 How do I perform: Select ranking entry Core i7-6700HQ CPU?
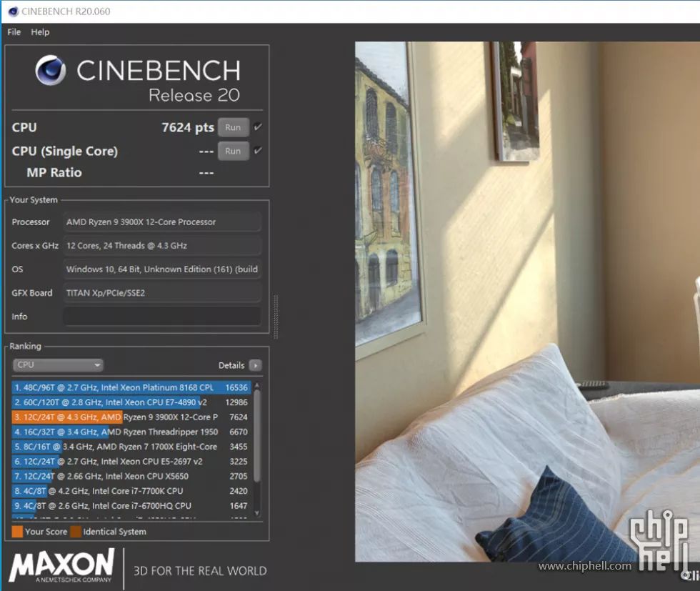(x=131, y=505)
